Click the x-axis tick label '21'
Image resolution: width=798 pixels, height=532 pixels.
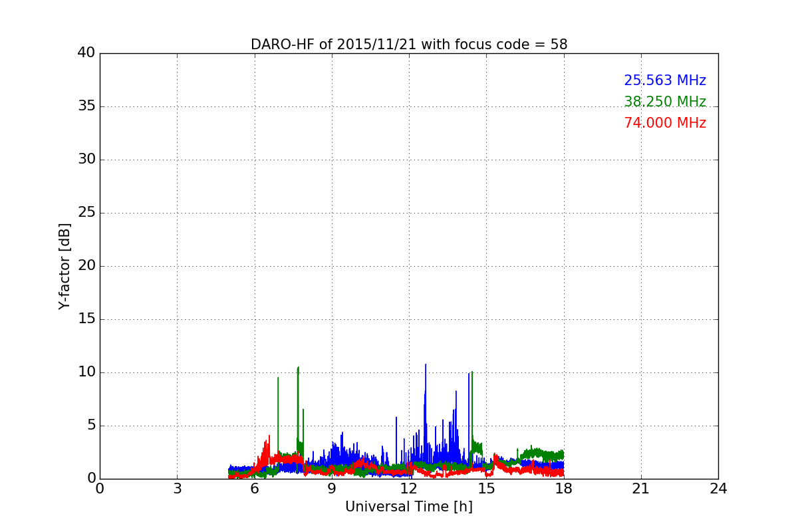[x=641, y=488]
